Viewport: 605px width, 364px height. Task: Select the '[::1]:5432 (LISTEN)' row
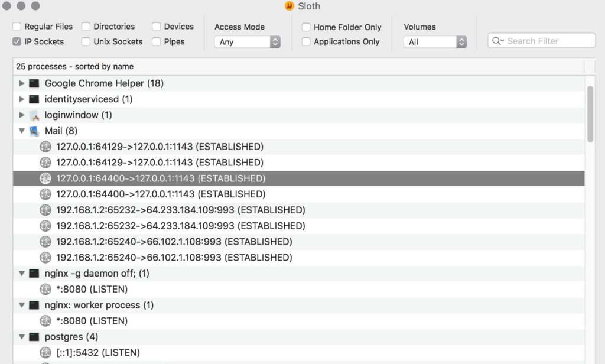(x=298, y=352)
